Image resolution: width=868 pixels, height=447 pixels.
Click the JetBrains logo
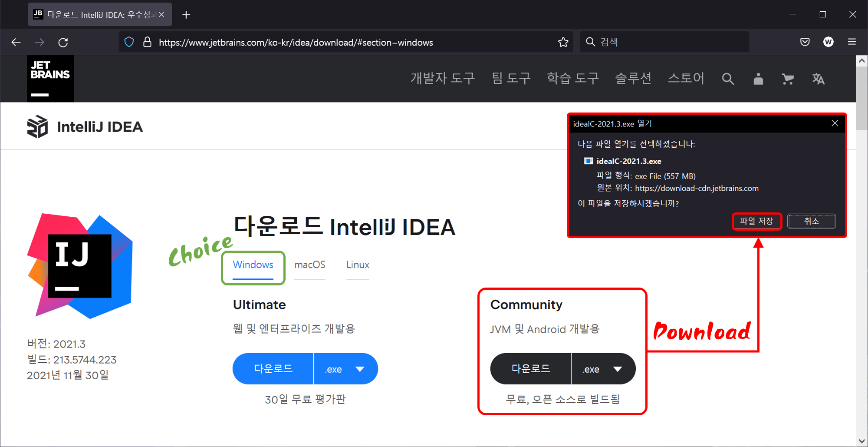tap(50, 79)
